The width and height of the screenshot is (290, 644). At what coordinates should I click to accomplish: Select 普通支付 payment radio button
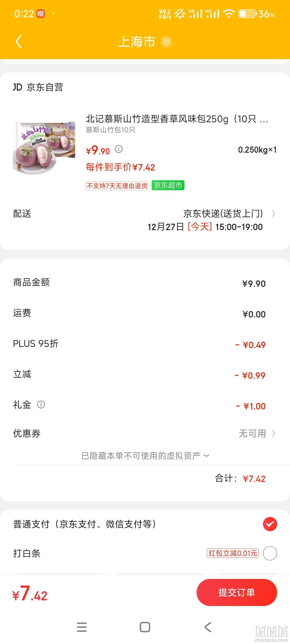pos(270,524)
